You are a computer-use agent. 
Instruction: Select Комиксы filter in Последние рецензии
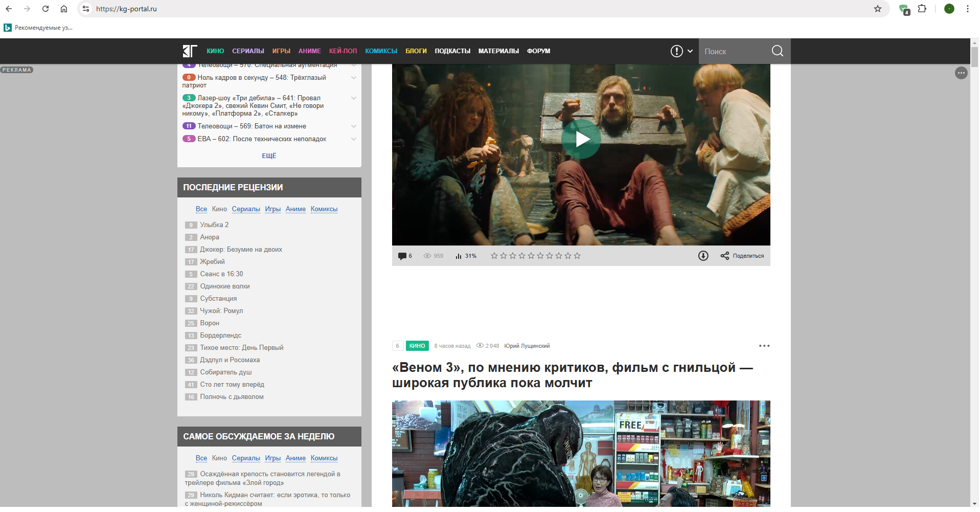324,209
